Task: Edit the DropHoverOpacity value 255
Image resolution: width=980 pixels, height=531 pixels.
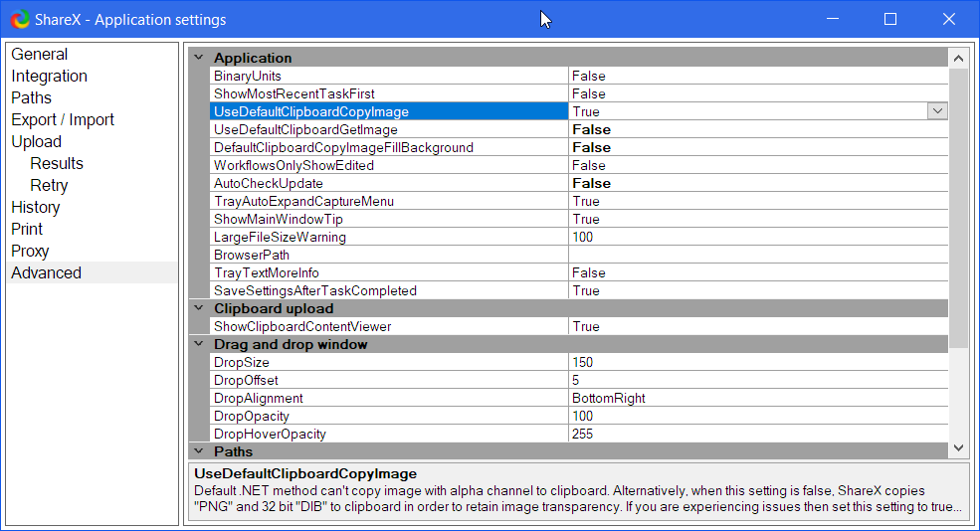Action: (x=758, y=435)
